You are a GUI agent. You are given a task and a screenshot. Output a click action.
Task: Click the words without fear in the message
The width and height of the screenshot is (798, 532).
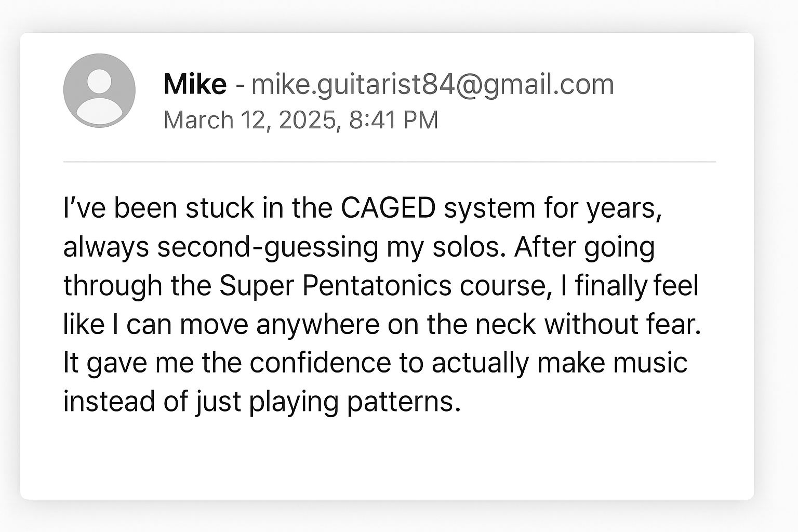pos(622,325)
